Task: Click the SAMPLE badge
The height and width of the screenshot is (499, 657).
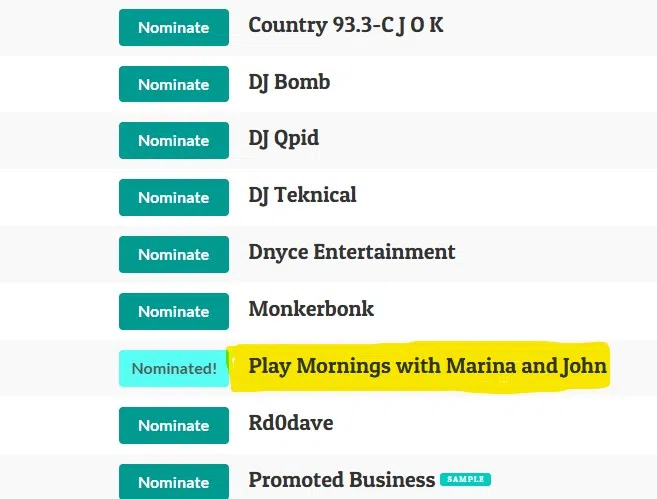Action: click(x=465, y=480)
